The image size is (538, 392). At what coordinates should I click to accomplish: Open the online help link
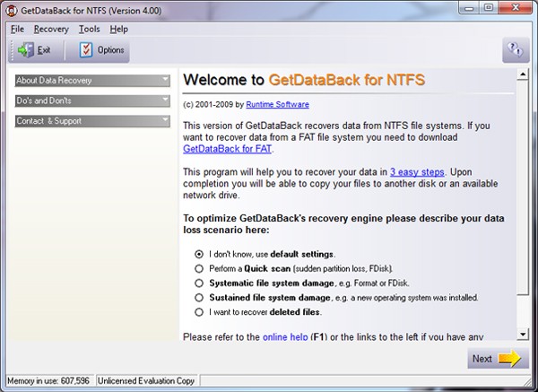tap(285, 336)
